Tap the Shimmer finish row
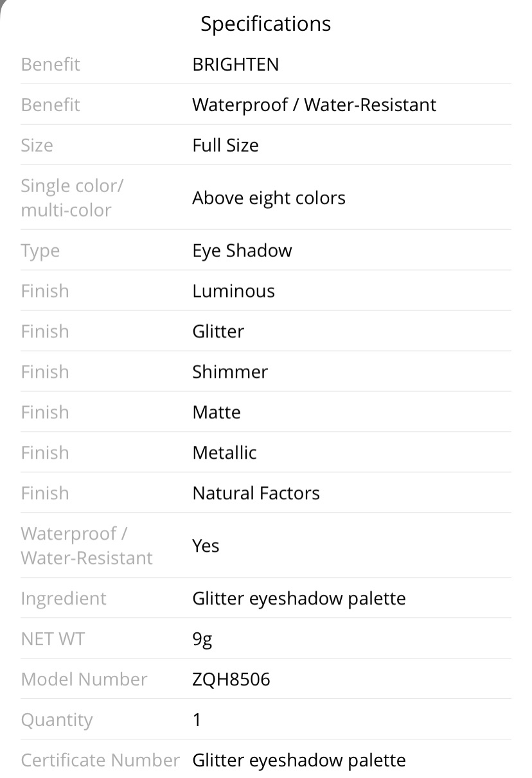Image resolution: width=532 pixels, height=778 pixels. (x=266, y=371)
